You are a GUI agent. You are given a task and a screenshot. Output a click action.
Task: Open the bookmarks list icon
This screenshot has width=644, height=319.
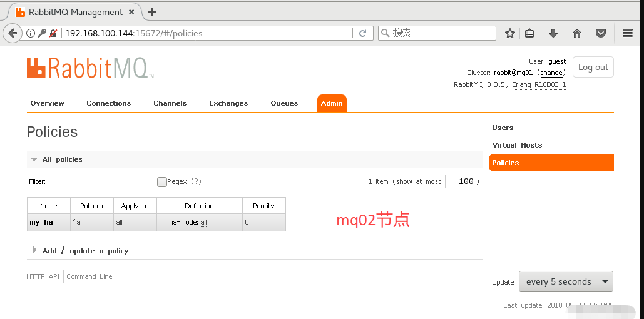[x=530, y=33]
